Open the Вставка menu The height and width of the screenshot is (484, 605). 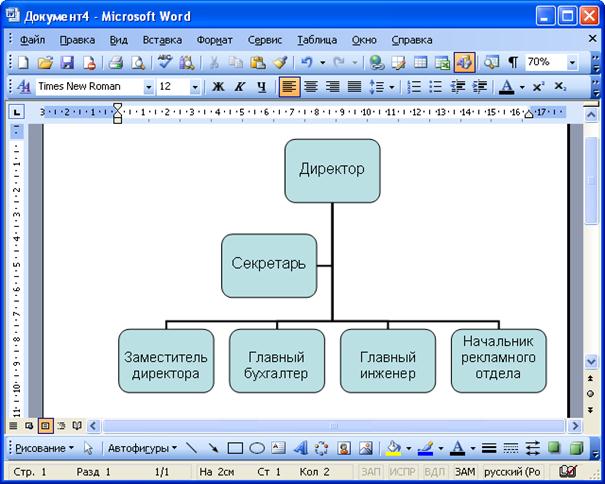pyautogui.click(x=162, y=40)
